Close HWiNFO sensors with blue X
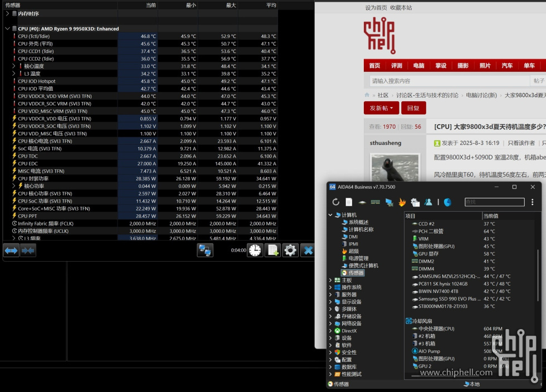Screen dimensions: 546x392 [308, 251]
